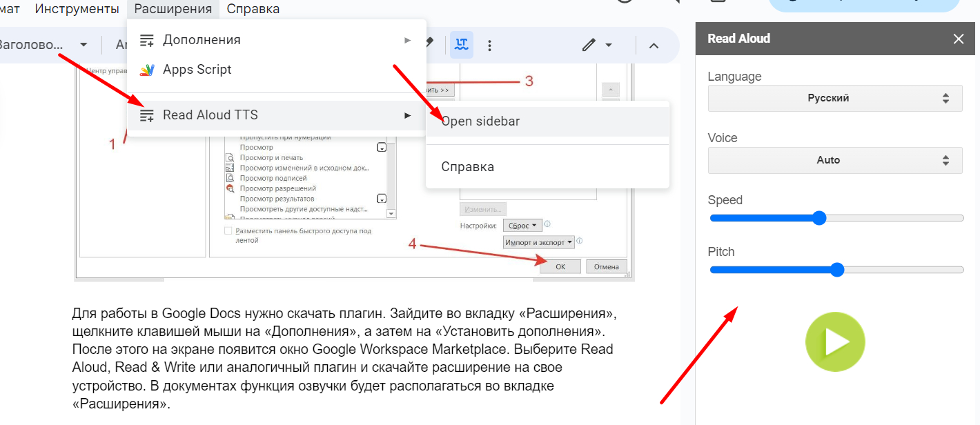
Task: Open the Language dropdown showing Русский
Action: pyautogui.click(x=835, y=98)
